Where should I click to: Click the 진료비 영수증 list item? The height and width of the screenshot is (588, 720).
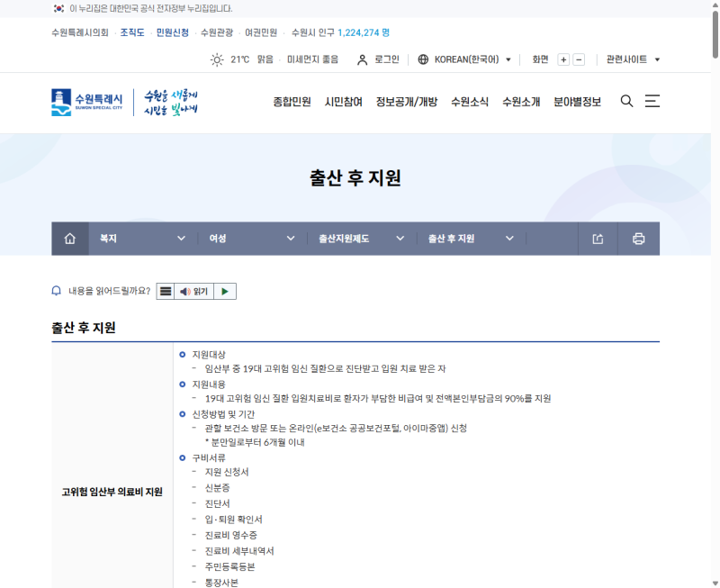click(231, 535)
